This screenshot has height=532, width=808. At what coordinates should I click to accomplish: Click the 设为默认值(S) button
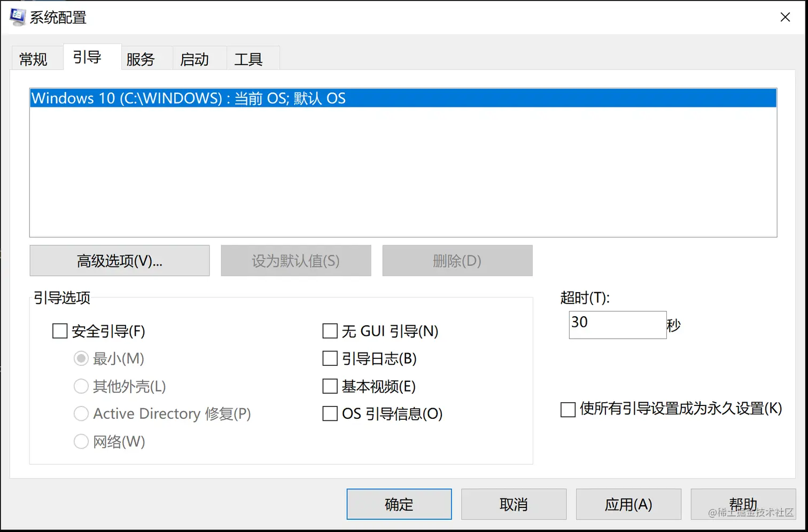tap(296, 261)
